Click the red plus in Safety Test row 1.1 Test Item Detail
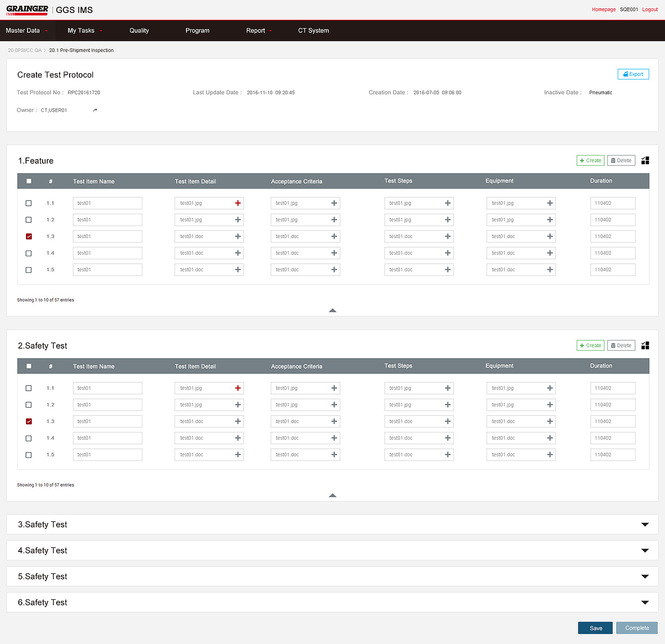 tap(238, 388)
